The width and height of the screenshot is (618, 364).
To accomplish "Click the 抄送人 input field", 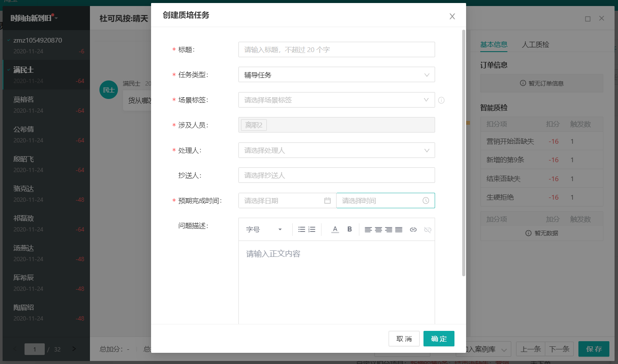I will pyautogui.click(x=337, y=175).
